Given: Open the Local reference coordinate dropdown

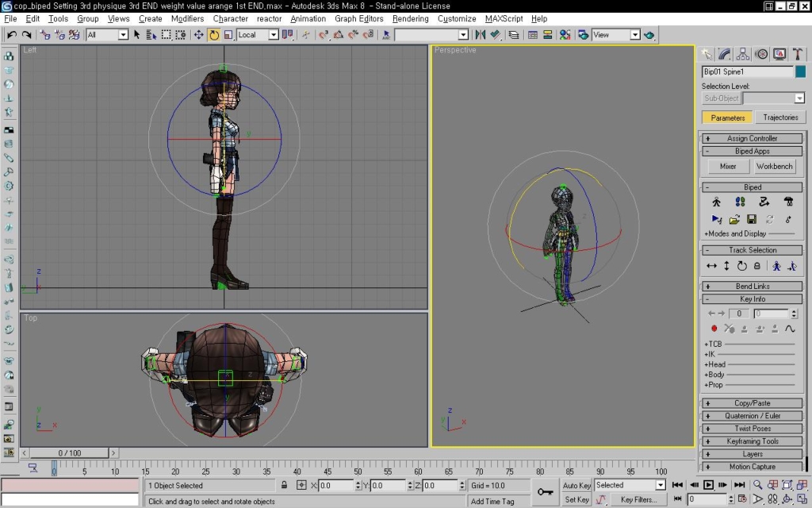Looking at the screenshot, I should coord(258,35).
